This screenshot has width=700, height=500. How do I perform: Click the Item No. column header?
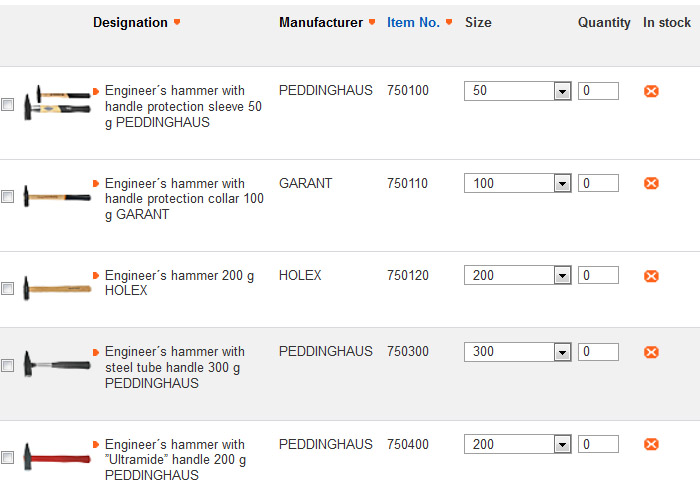413,23
